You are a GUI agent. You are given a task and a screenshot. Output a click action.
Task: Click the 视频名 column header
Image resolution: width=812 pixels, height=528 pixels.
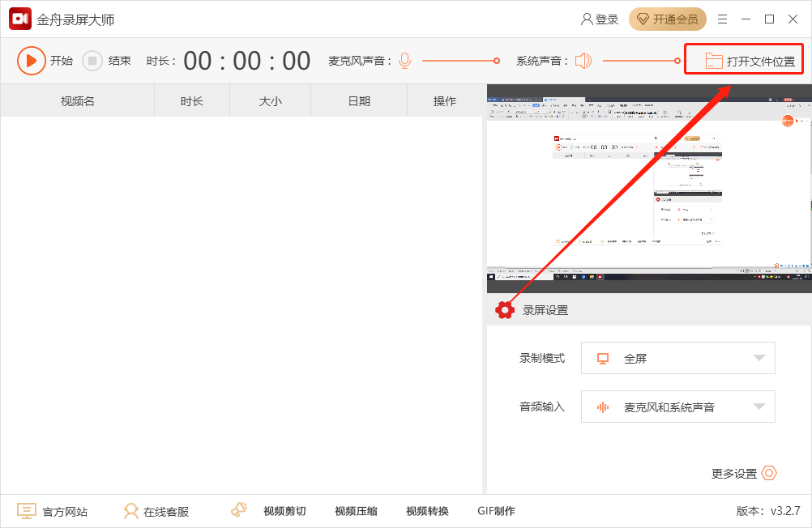click(x=78, y=101)
